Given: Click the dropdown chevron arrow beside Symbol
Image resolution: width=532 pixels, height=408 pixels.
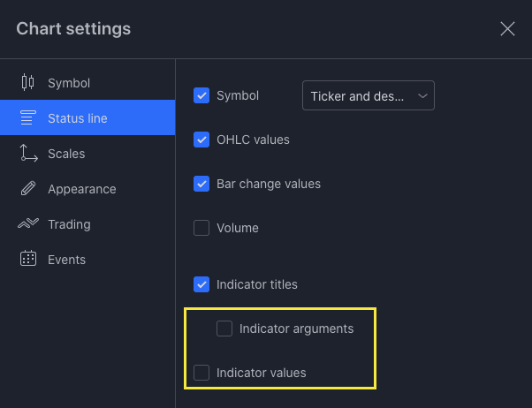Looking at the screenshot, I should tap(422, 95).
